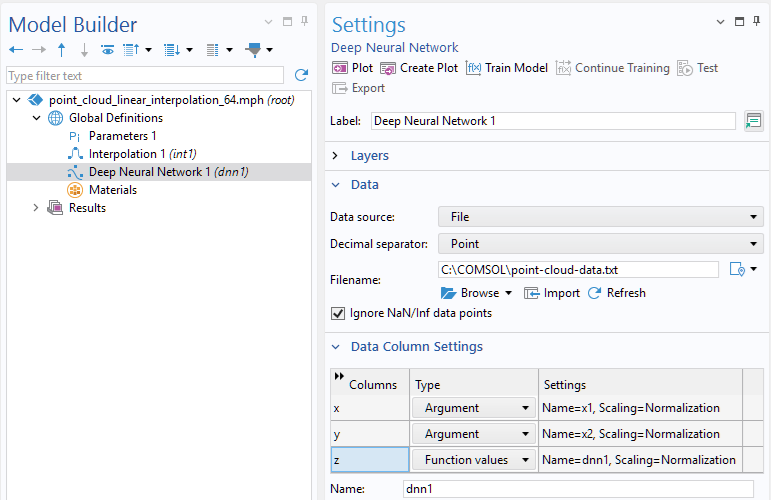Viewport: 771px width, 500px height.
Task: Collapse the root model node
Action: tap(16, 100)
